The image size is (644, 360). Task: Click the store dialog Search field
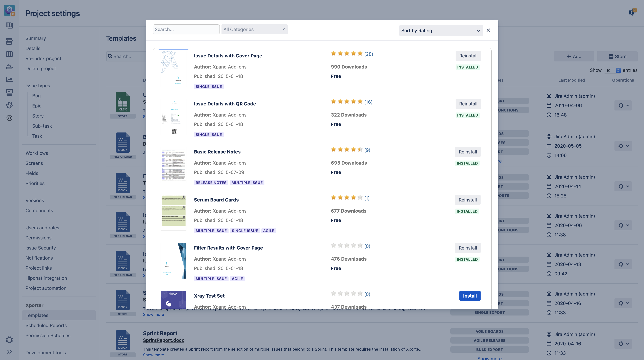coord(186,29)
